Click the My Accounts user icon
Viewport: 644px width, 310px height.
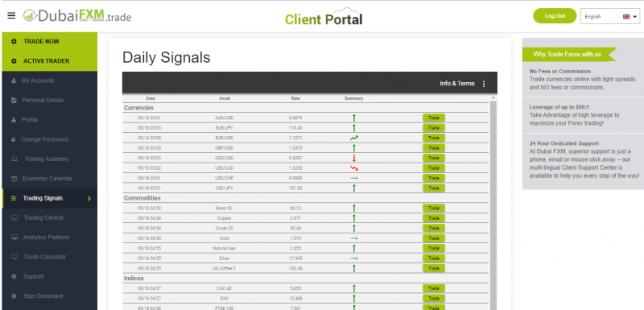(x=14, y=81)
